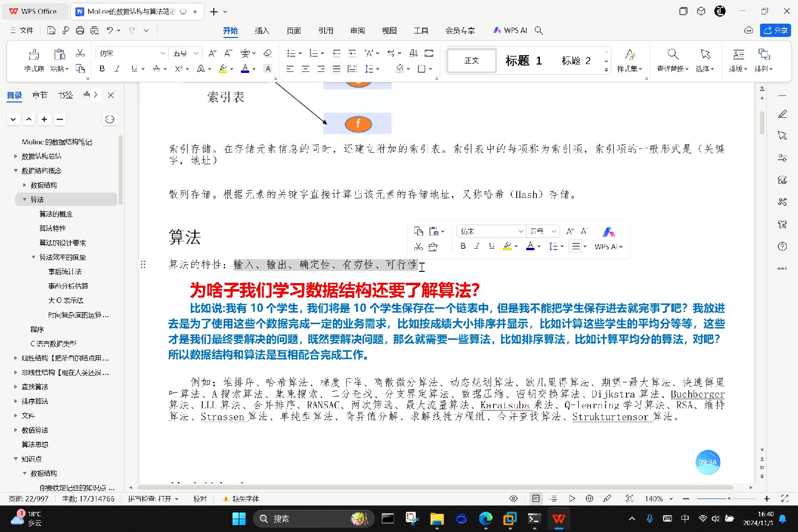798x532 pixels.
Task: Expand the 数据结构总结 outline item
Action: point(15,156)
